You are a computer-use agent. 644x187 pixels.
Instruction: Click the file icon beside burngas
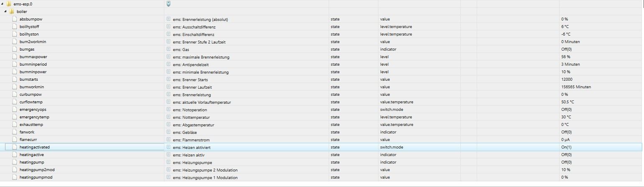[15, 49]
